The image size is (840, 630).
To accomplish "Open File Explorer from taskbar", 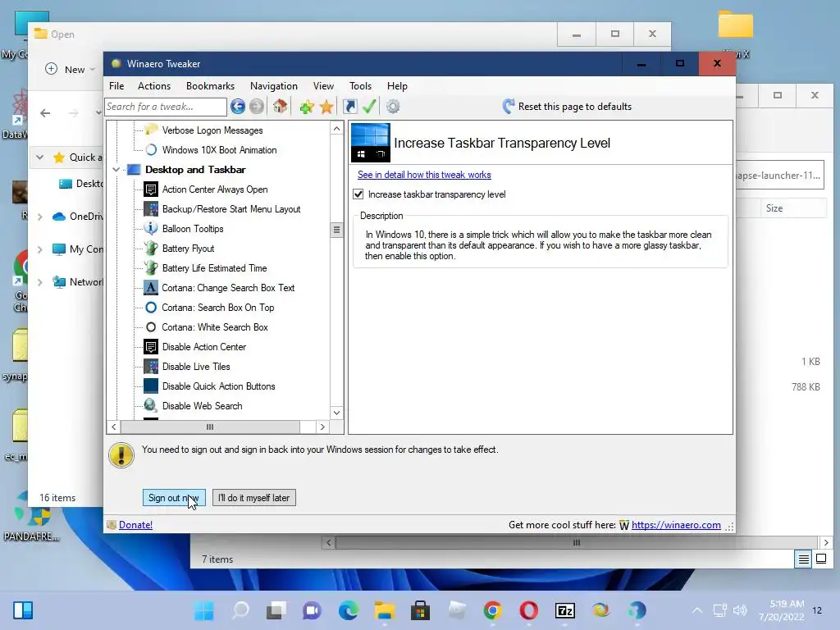I will [384, 610].
